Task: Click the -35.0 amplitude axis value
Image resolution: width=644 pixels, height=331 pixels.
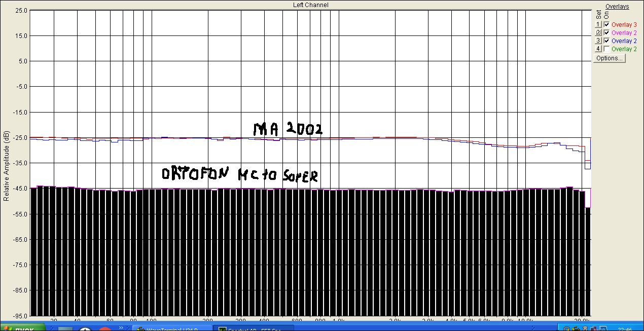Action: click(x=20, y=163)
